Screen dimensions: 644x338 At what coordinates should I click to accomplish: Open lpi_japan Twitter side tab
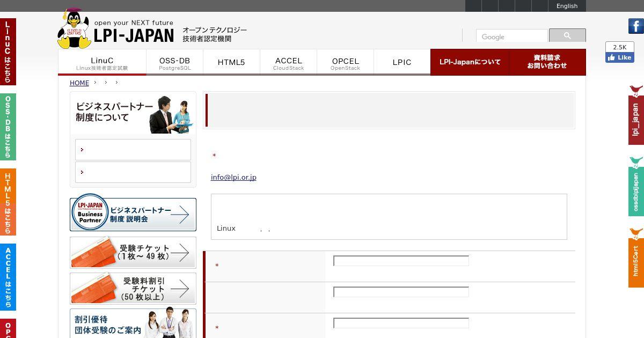click(x=636, y=115)
